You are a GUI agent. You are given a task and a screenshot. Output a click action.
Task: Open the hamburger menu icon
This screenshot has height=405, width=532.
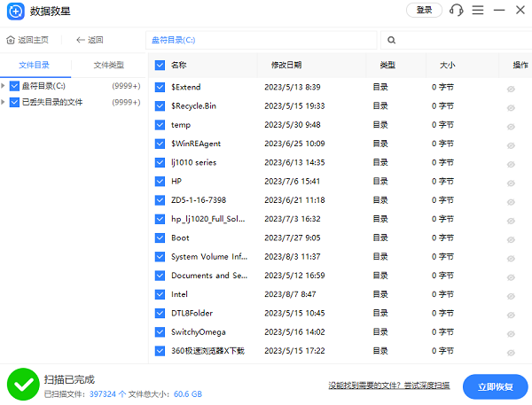(x=478, y=10)
